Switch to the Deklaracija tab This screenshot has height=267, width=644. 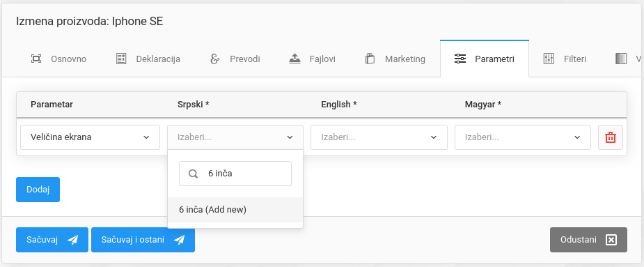click(148, 59)
